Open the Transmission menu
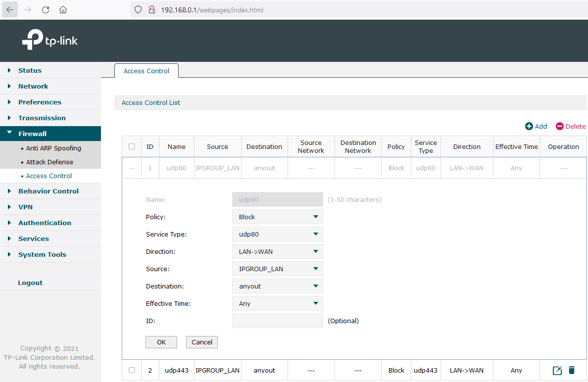588x382 pixels. coord(42,118)
